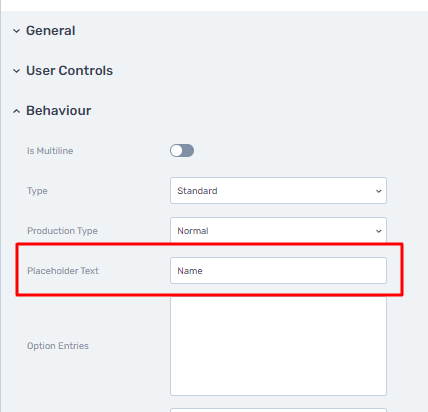This screenshot has width=428, height=412.
Task: Click inside the Option Entries text area
Action: [x=278, y=346]
